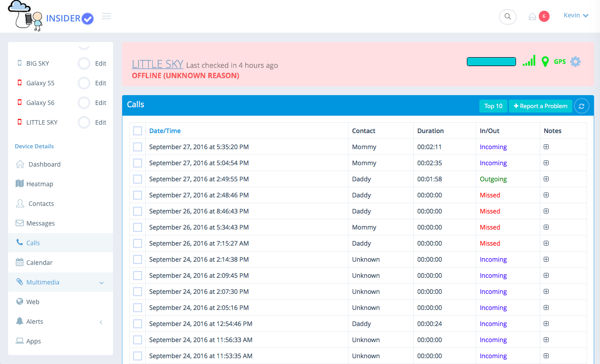Viewport: 600px width, 364px height.
Task: Click the Insider logo in header
Action: tap(51, 16)
